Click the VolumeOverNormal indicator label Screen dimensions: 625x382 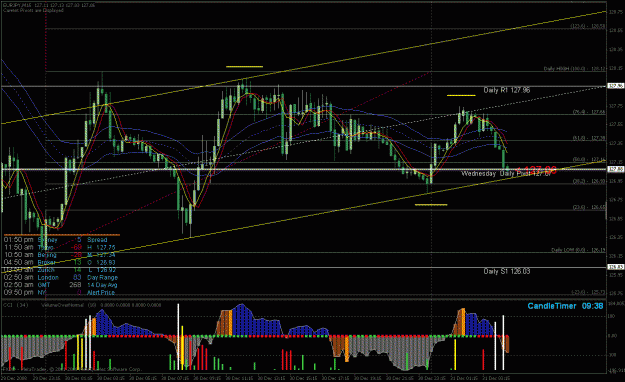pyautogui.click(x=63, y=305)
